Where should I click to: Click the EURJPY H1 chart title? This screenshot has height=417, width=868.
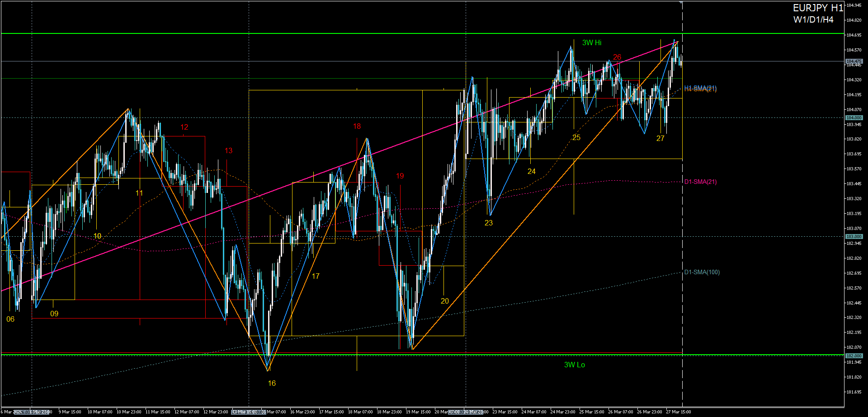tap(817, 8)
